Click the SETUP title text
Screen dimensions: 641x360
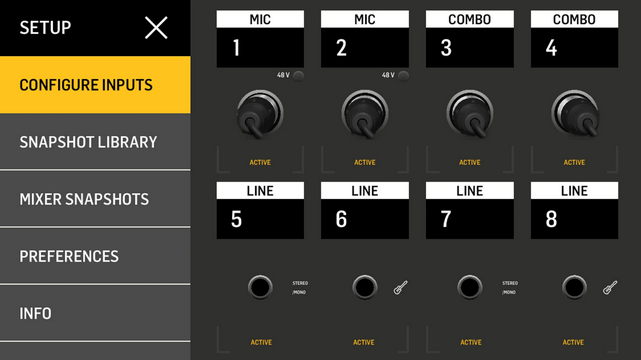pos(45,28)
